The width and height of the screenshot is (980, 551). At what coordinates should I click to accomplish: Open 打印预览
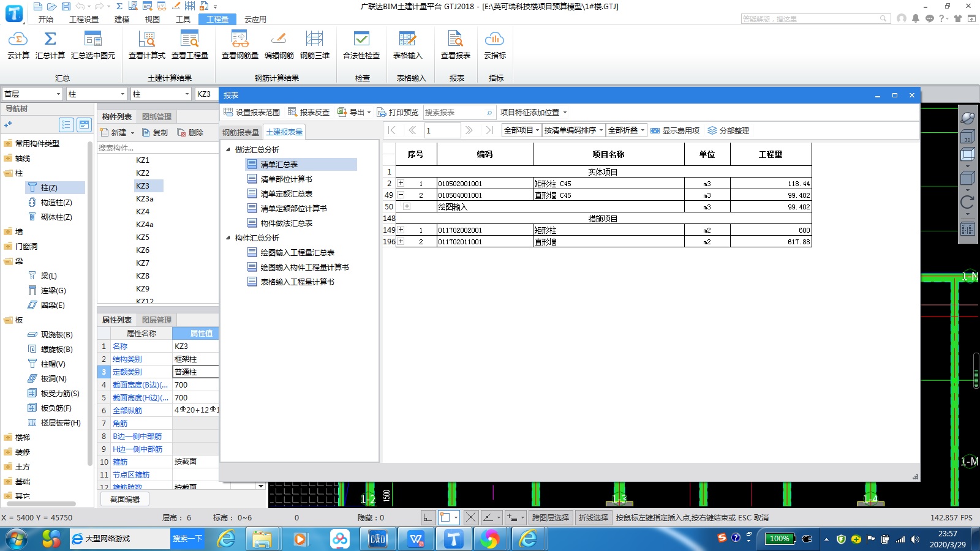(398, 112)
